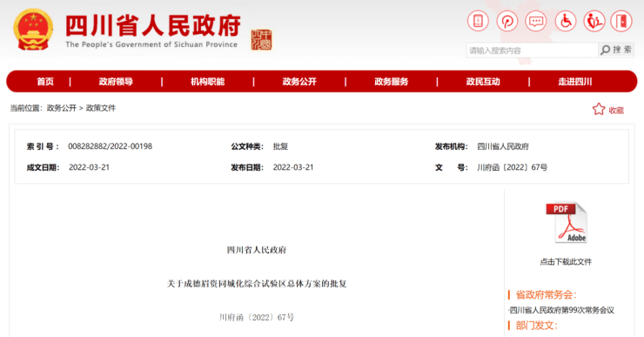
Task: Click the 省政府常务会 section heading
Action: click(x=547, y=294)
